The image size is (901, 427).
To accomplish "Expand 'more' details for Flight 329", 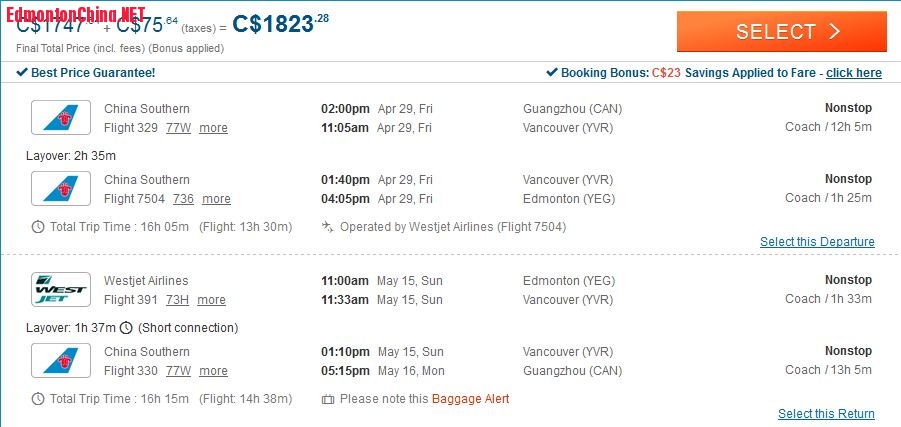I will [213, 128].
